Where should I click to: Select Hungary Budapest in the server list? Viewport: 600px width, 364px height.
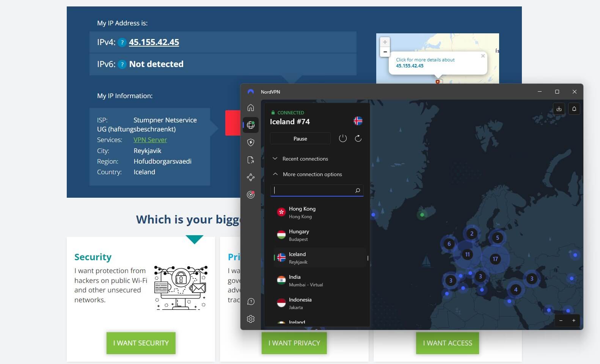[x=320, y=235]
